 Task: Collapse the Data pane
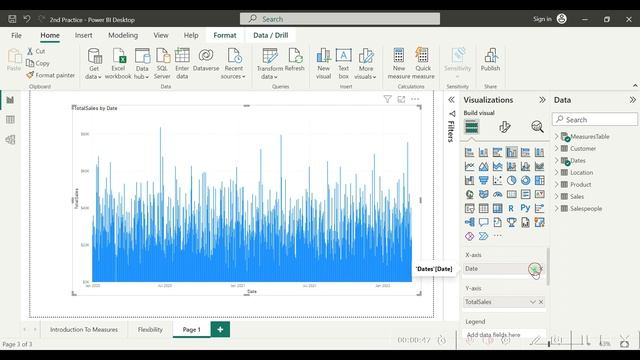click(632, 100)
